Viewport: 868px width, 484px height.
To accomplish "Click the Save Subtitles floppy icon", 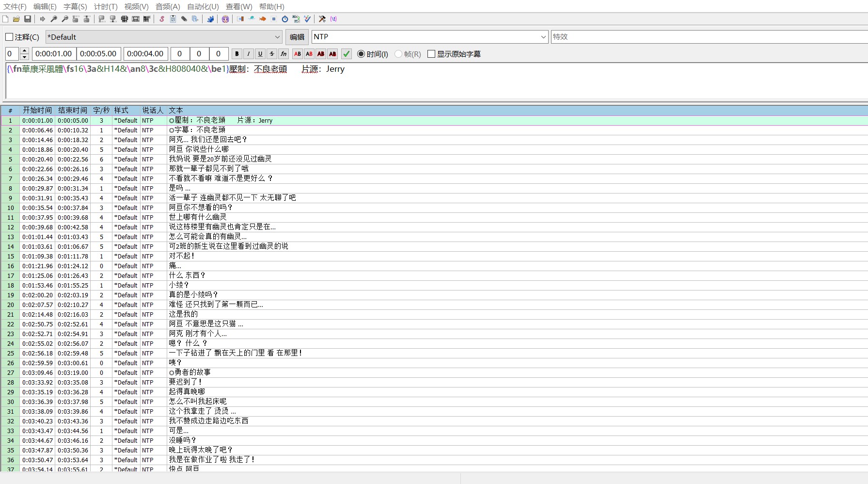I will (x=28, y=19).
